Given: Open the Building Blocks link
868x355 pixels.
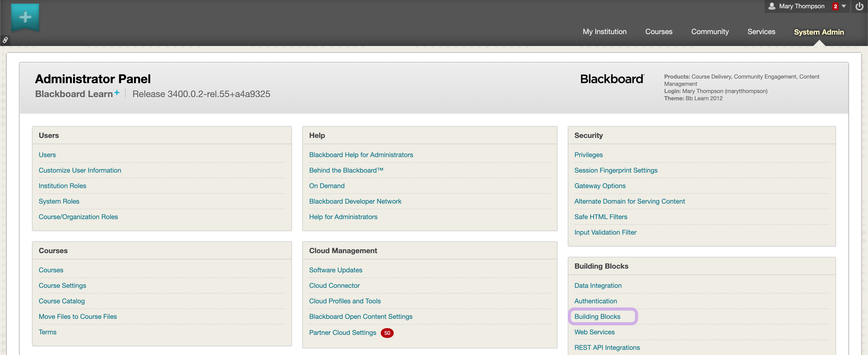Looking at the screenshot, I should click(597, 316).
